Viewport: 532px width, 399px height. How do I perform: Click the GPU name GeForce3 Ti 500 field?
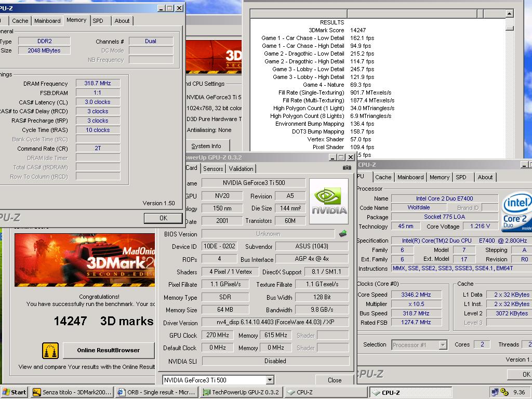point(254,183)
